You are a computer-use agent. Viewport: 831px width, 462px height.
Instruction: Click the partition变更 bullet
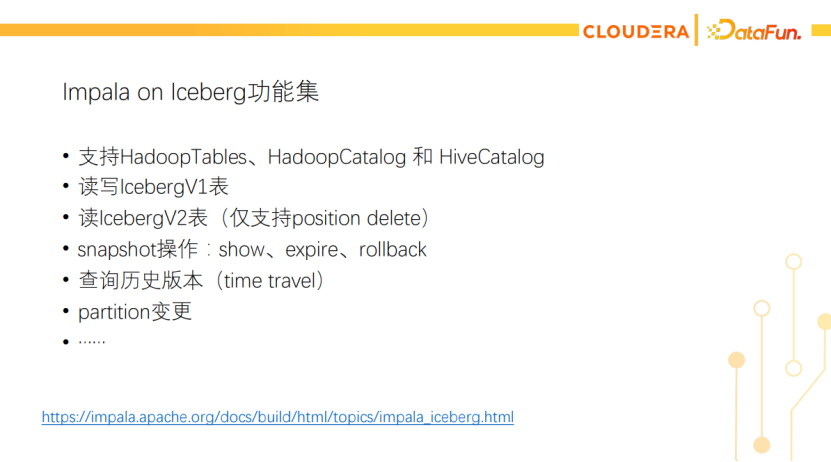coord(135,312)
